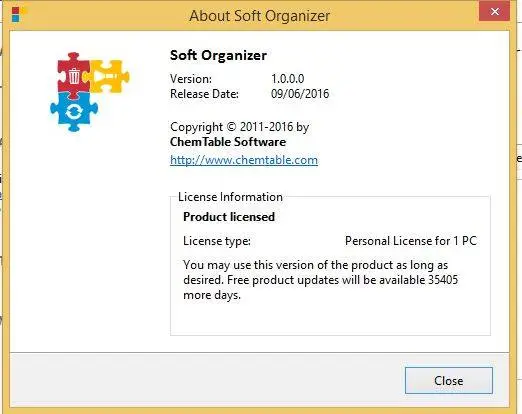Close the dialog with the red X
The height and width of the screenshot is (414, 522).
494,11
